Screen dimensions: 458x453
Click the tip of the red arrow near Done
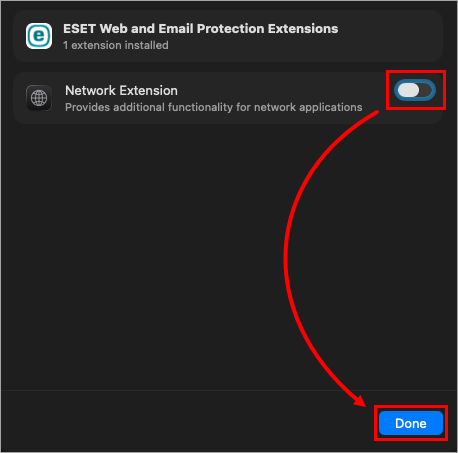[363, 403]
